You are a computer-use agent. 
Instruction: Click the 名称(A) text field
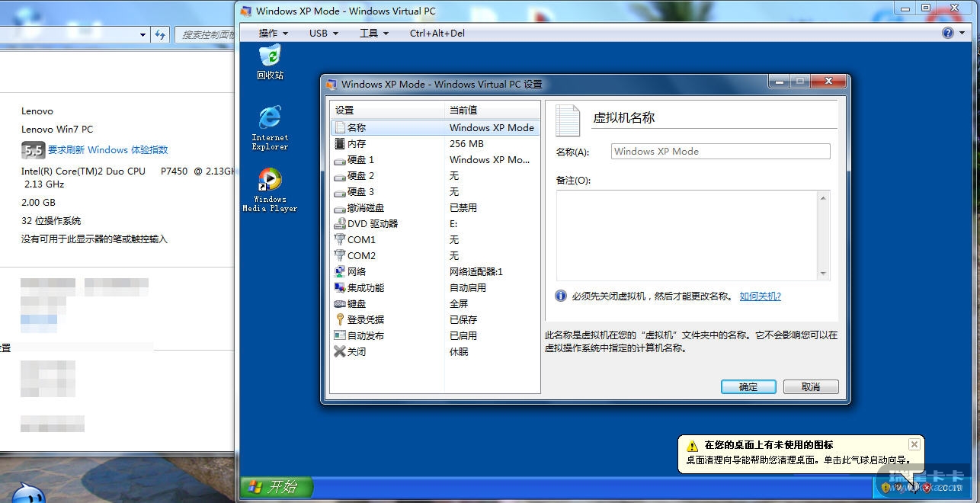[x=720, y=152]
